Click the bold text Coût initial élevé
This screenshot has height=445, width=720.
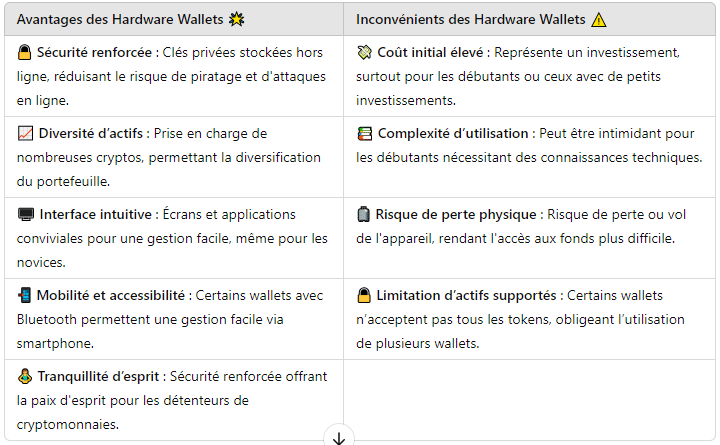click(x=430, y=53)
